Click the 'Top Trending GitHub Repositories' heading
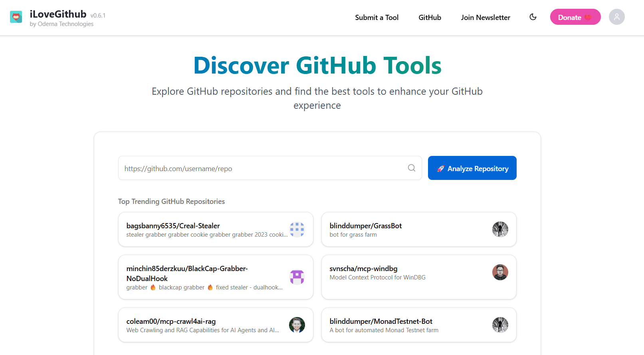 pyautogui.click(x=171, y=201)
